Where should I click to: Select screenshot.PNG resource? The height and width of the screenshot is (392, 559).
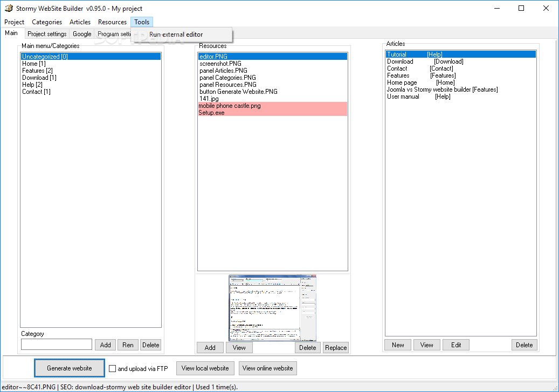[273, 64]
